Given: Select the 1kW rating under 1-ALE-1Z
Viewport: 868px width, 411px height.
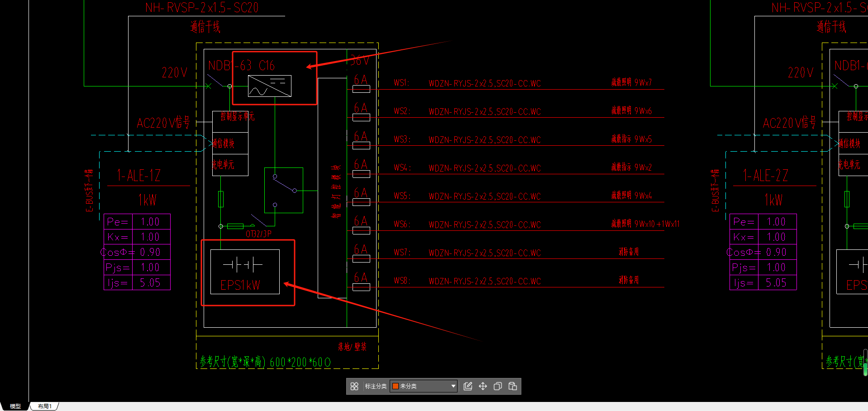Looking at the screenshot, I should point(147,200).
